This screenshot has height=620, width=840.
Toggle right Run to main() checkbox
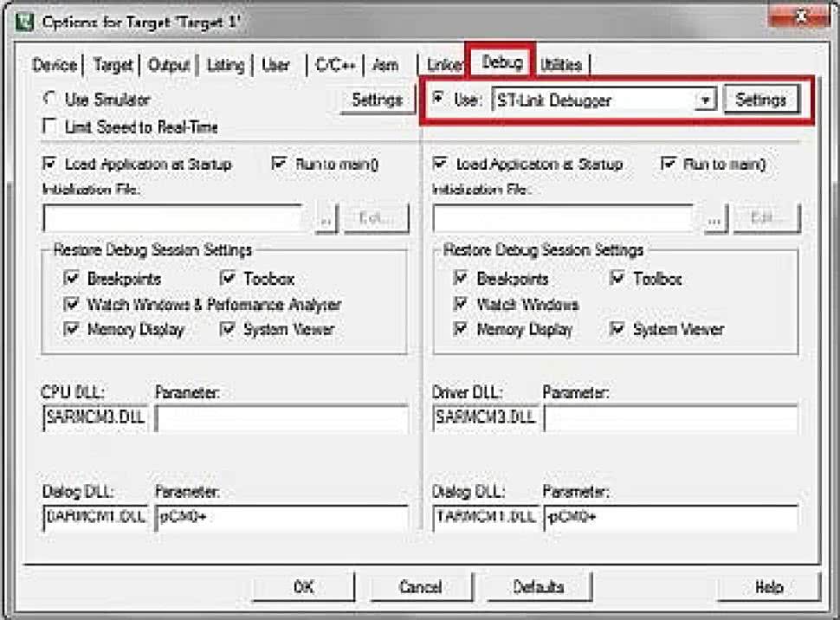pyautogui.click(x=668, y=164)
